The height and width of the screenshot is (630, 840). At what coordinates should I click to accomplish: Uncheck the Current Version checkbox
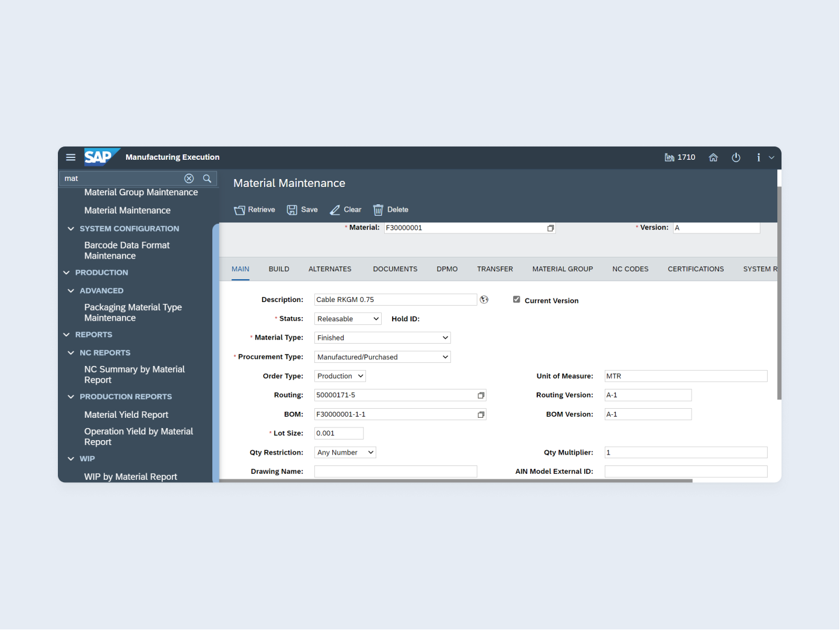coord(517,299)
